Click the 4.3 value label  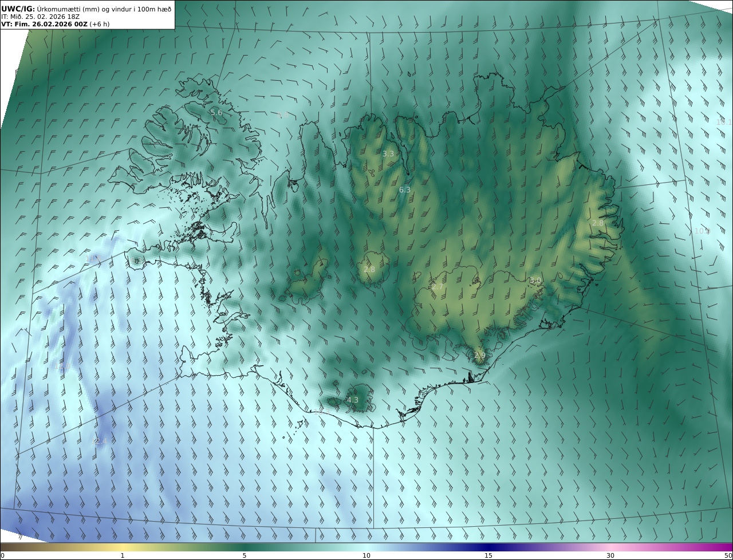tap(353, 400)
